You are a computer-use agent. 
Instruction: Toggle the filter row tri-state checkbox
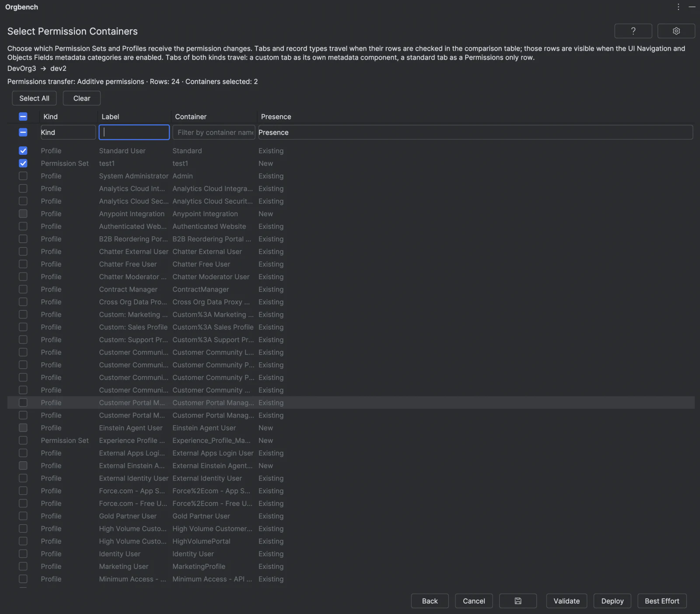(x=23, y=132)
